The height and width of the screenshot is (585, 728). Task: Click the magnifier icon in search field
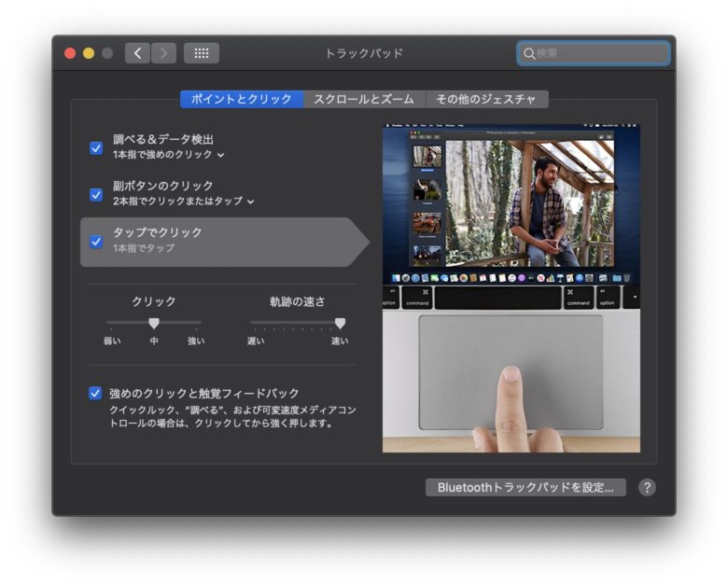click(529, 53)
